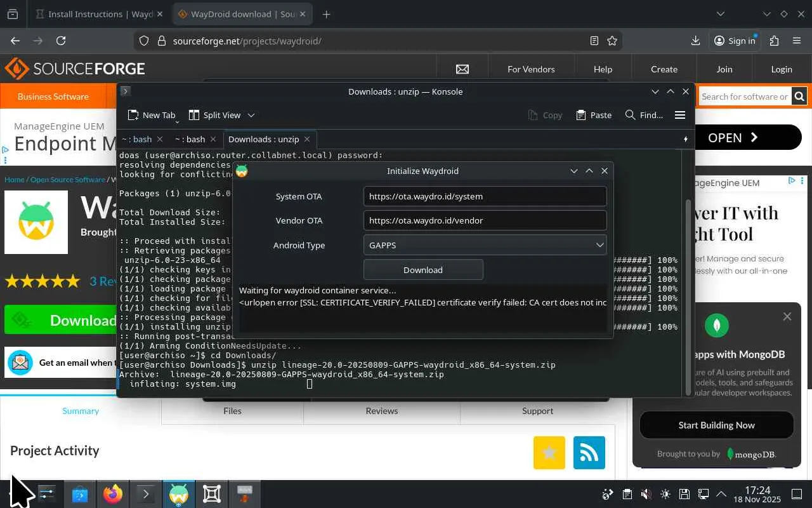Open the Konsole hamburger menu
The width and height of the screenshot is (812, 508).
(x=680, y=115)
